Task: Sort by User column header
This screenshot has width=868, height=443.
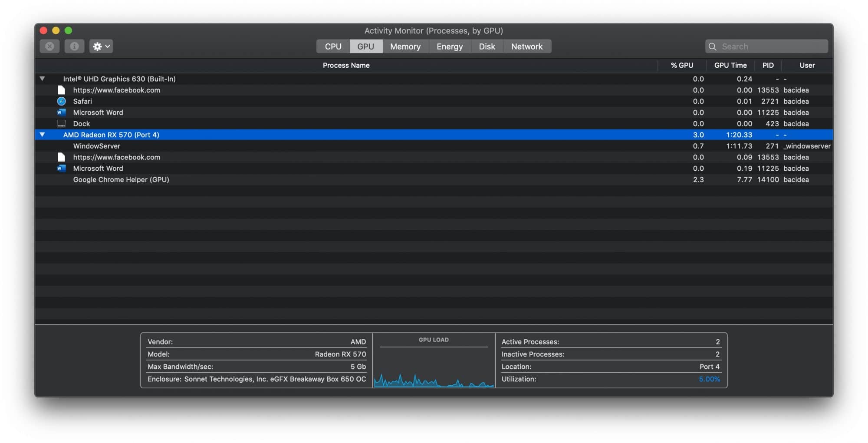Action: pyautogui.click(x=807, y=65)
